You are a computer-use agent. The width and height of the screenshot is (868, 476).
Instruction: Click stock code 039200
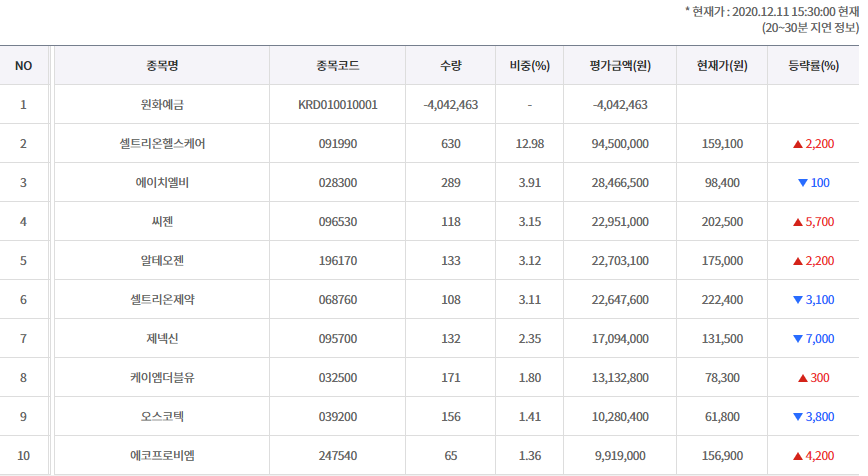tap(338, 417)
